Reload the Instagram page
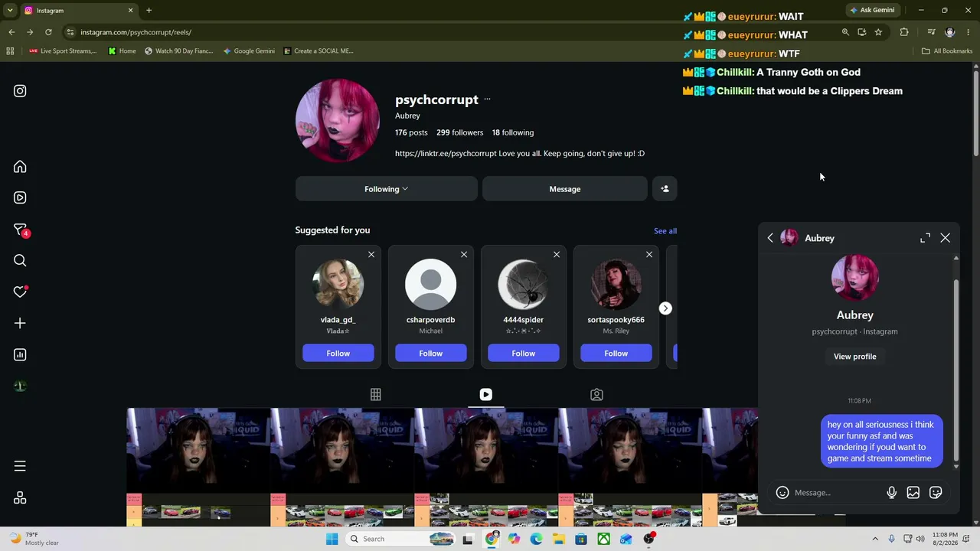This screenshot has height=551, width=980. (x=48, y=32)
